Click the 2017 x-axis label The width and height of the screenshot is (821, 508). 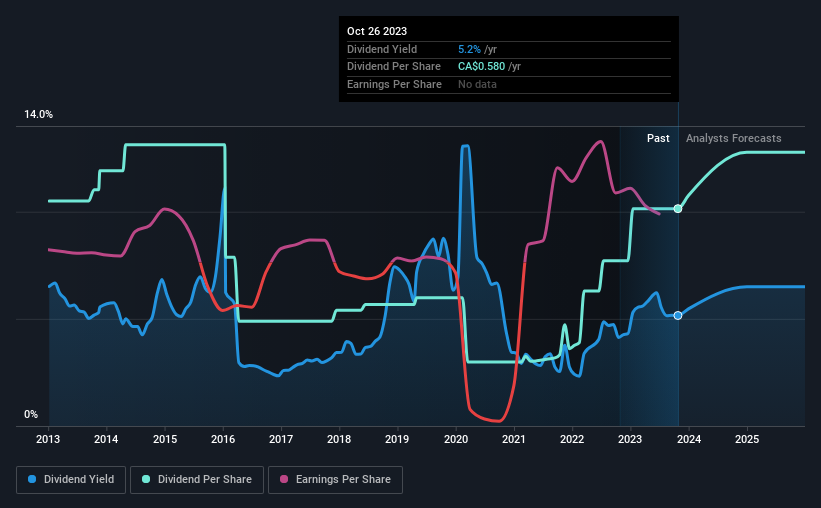(x=281, y=439)
